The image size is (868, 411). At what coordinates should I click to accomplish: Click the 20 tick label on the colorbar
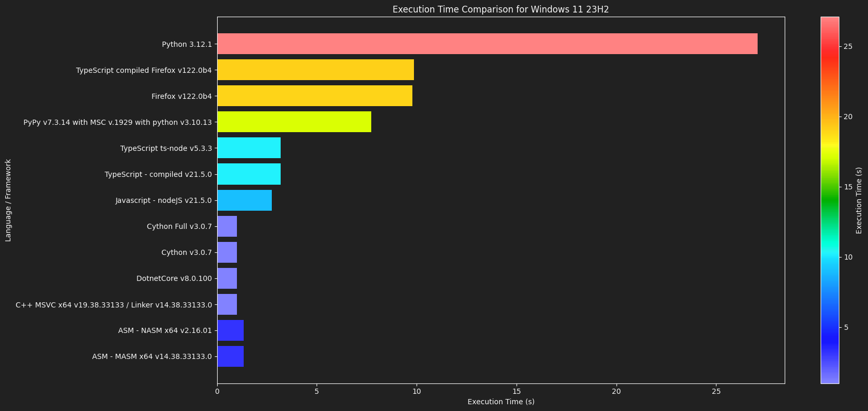pyautogui.click(x=848, y=117)
